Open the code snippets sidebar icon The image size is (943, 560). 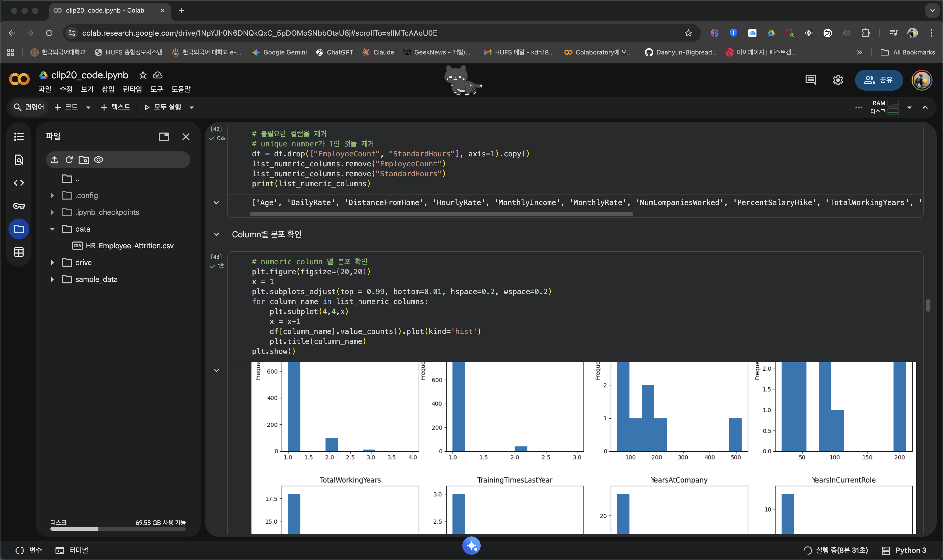point(19,183)
